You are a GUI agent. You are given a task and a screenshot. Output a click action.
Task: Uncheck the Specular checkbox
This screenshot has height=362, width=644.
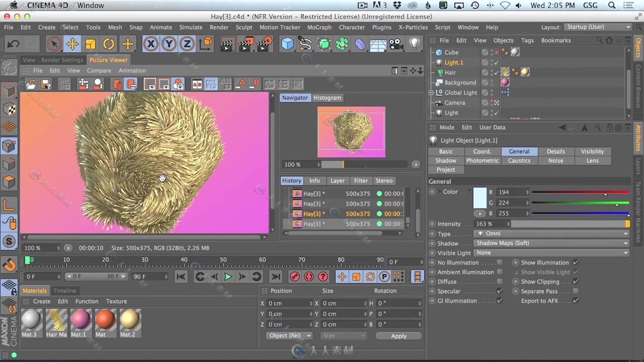pyautogui.click(x=500, y=291)
